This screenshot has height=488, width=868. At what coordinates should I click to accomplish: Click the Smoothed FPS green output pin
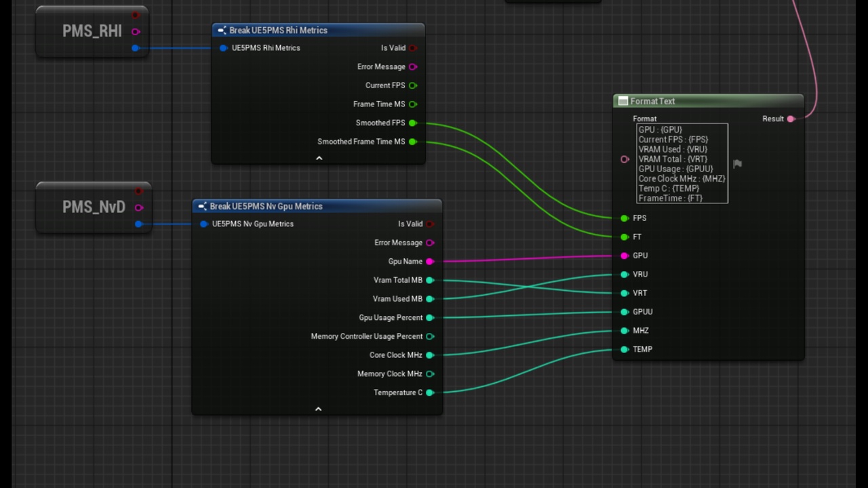click(x=413, y=123)
